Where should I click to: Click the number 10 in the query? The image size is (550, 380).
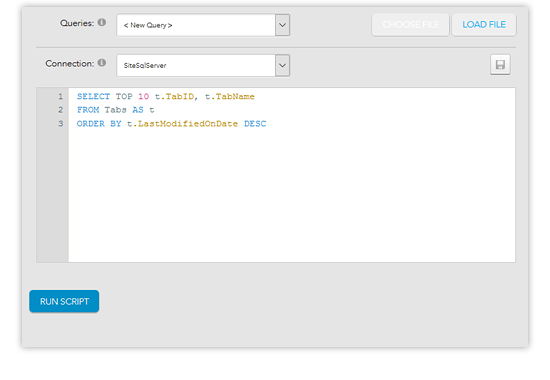(x=143, y=96)
